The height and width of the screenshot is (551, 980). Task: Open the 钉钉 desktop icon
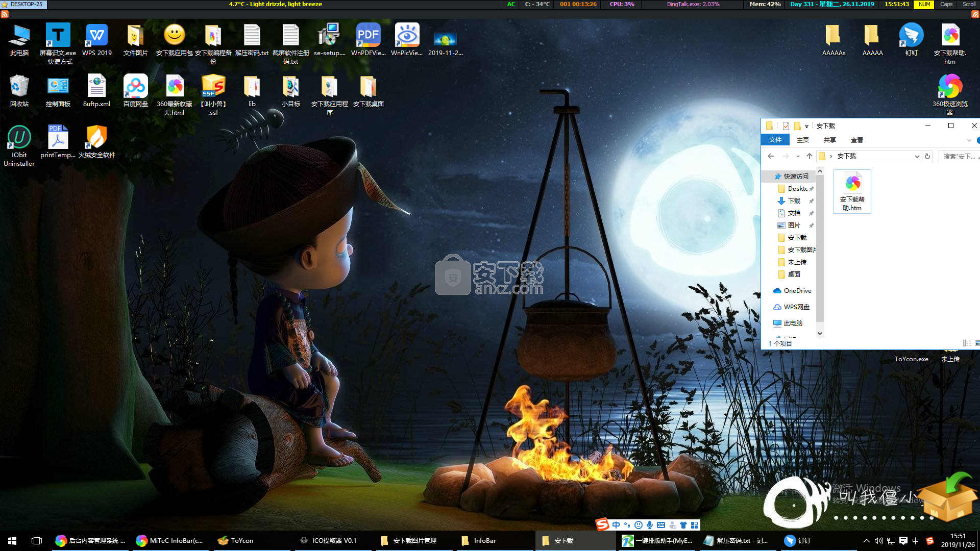tap(911, 40)
